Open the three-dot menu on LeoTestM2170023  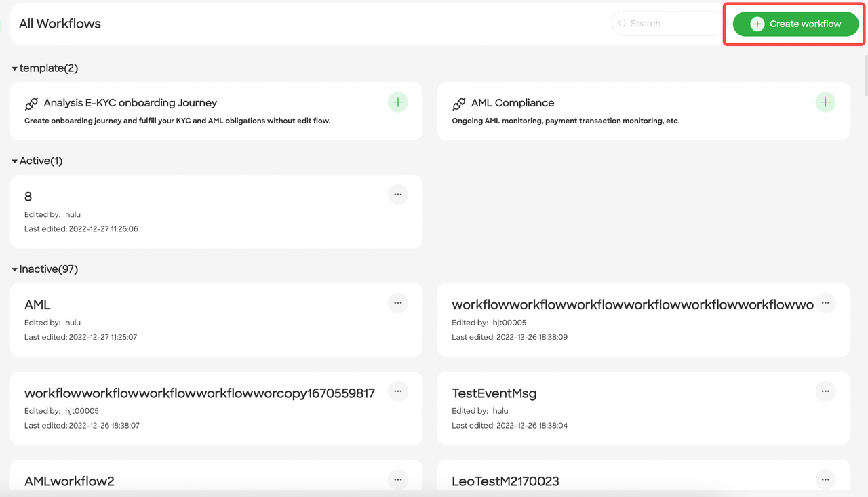825,479
